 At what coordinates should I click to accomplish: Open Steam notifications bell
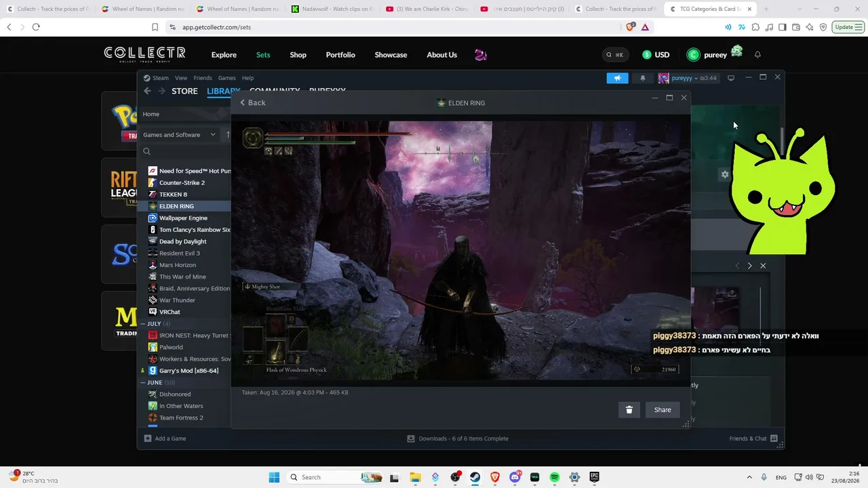pos(643,78)
